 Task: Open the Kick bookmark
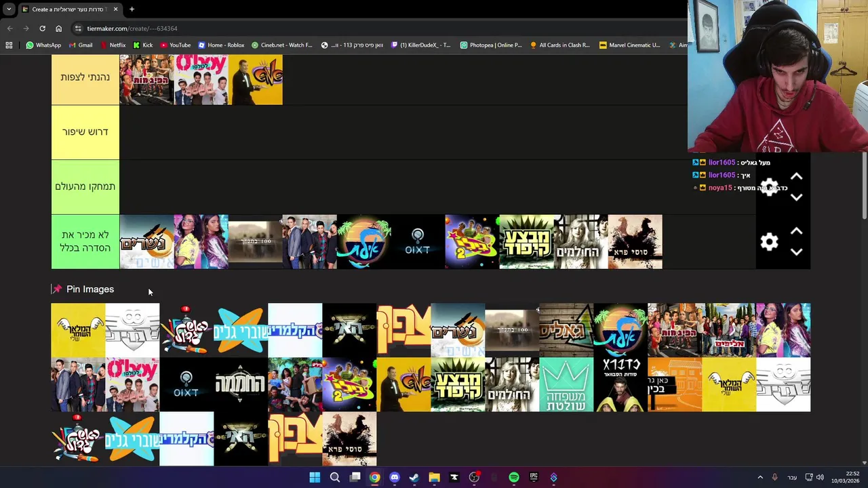[142, 45]
